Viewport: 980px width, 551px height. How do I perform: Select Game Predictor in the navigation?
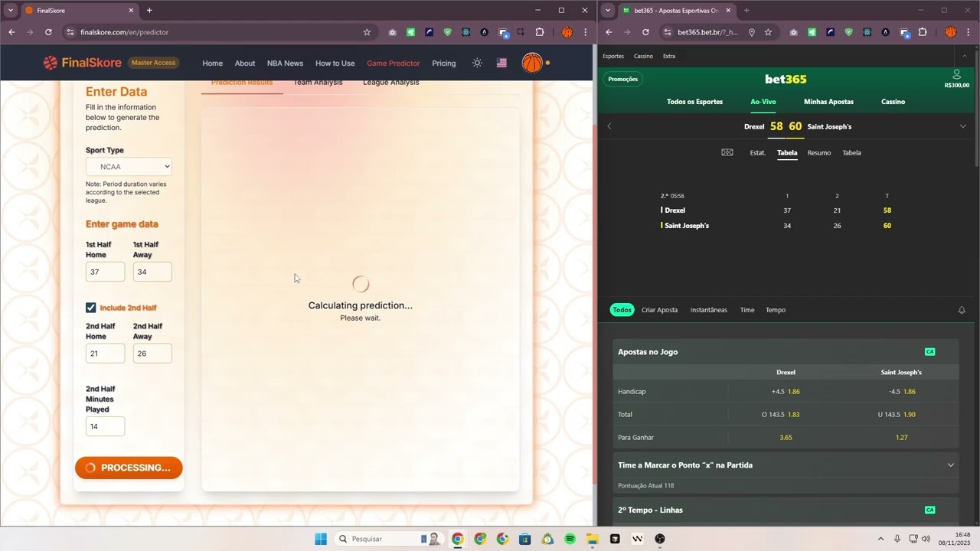[x=394, y=64]
